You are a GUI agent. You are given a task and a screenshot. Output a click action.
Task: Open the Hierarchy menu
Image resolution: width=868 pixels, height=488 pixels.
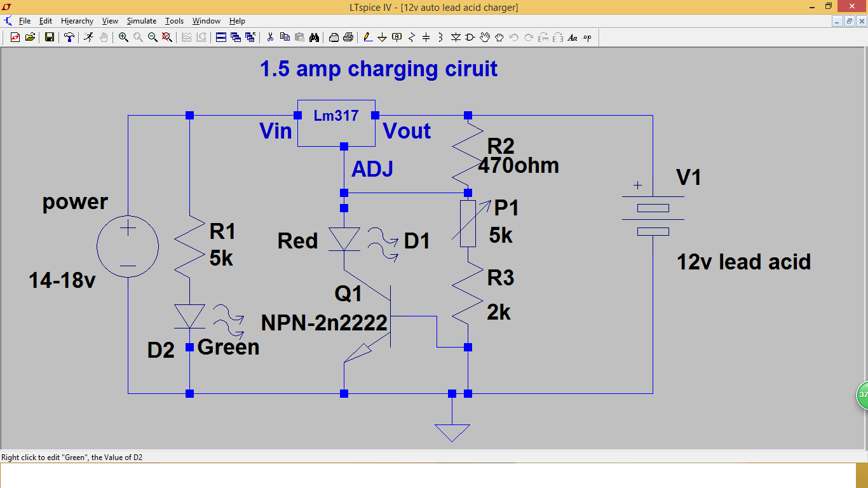[x=77, y=21]
